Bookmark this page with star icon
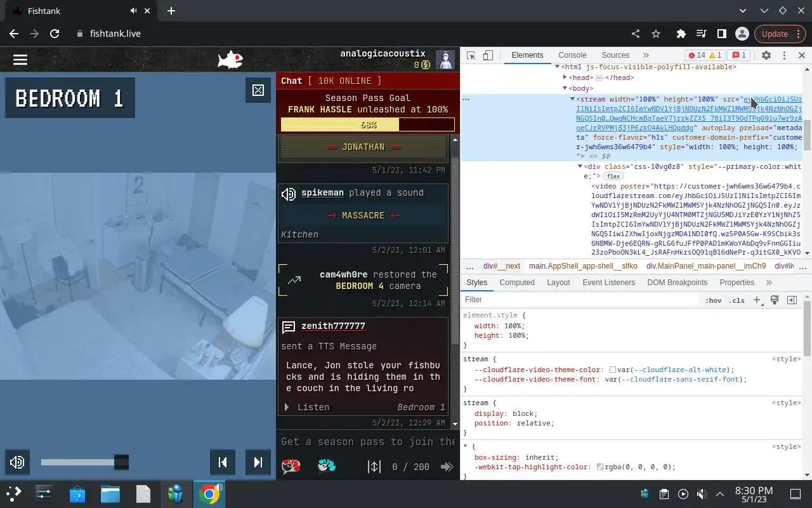812x508 pixels. click(x=656, y=34)
